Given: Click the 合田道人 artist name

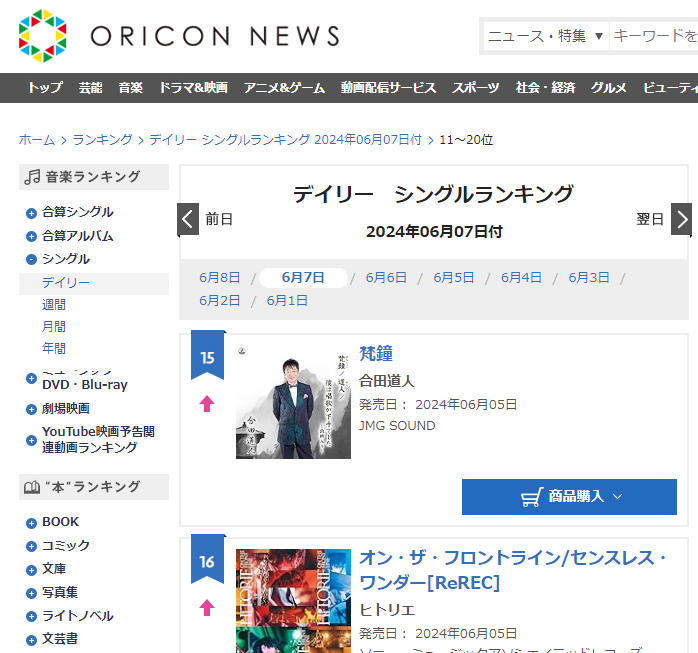Looking at the screenshot, I should click(386, 381).
